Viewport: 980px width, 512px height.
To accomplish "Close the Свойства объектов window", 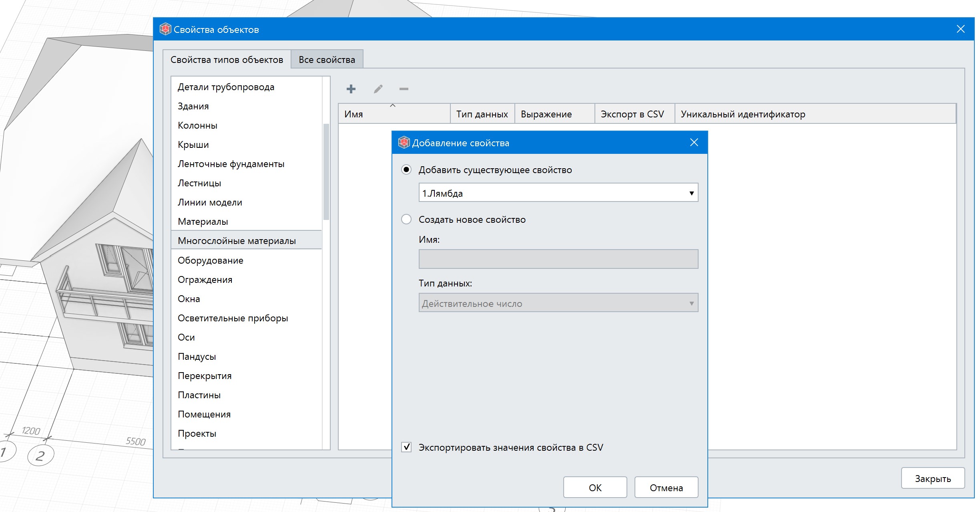I will point(960,29).
